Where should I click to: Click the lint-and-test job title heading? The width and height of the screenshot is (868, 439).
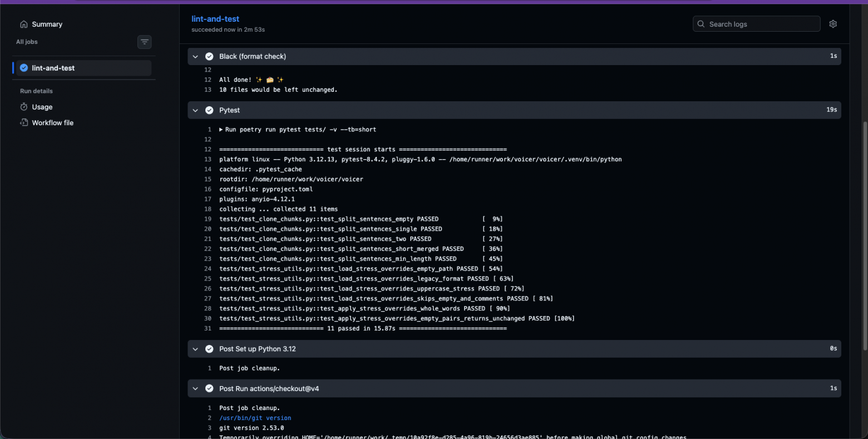215,19
